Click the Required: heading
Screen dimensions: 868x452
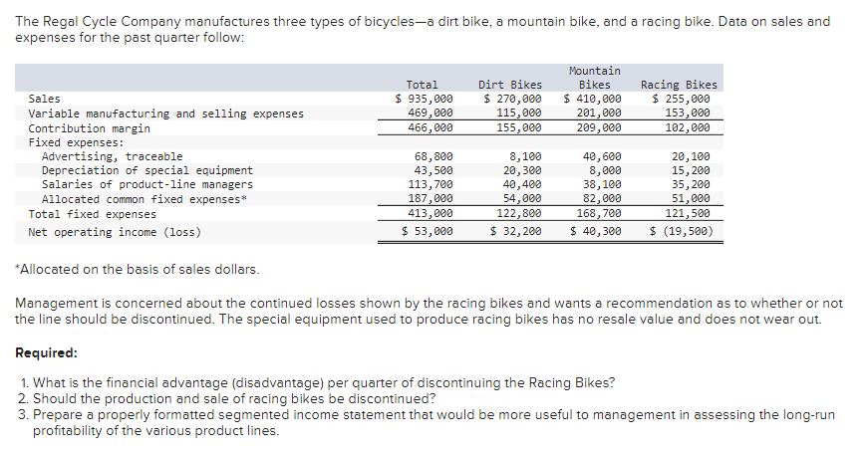pos(47,353)
